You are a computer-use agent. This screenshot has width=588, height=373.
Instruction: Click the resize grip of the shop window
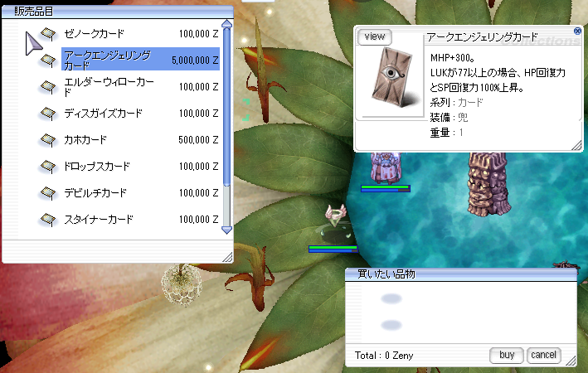point(227,257)
